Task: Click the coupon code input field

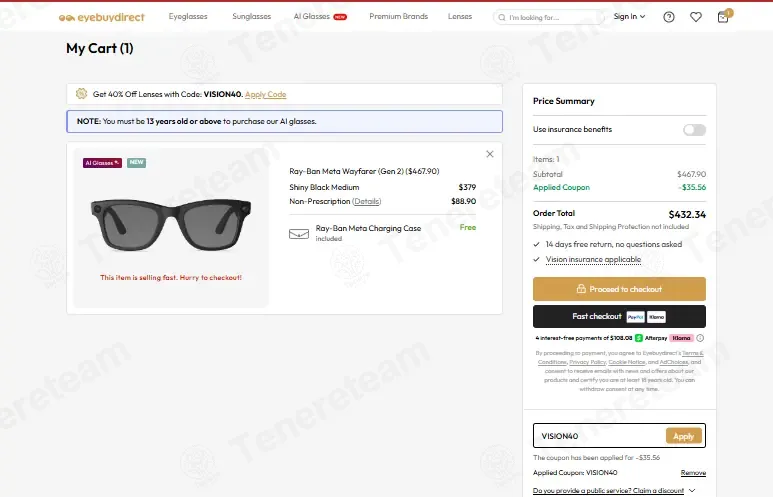Action: tap(599, 436)
